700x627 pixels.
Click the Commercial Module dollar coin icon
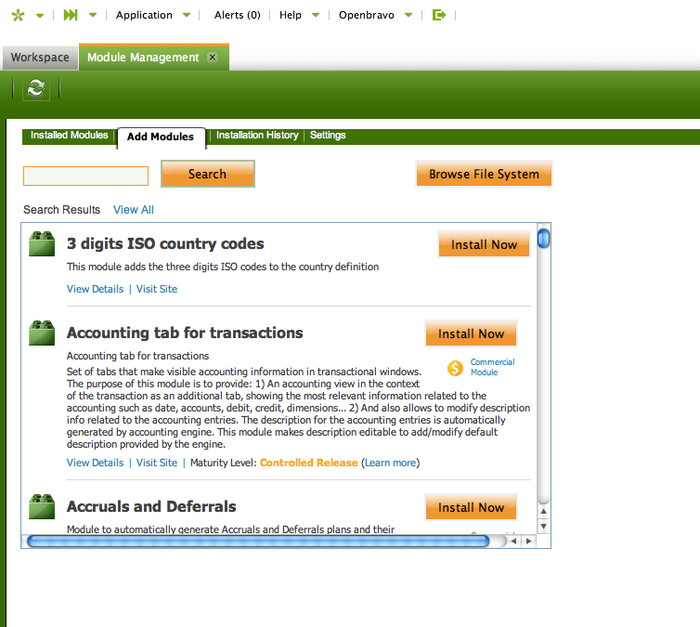click(456, 368)
